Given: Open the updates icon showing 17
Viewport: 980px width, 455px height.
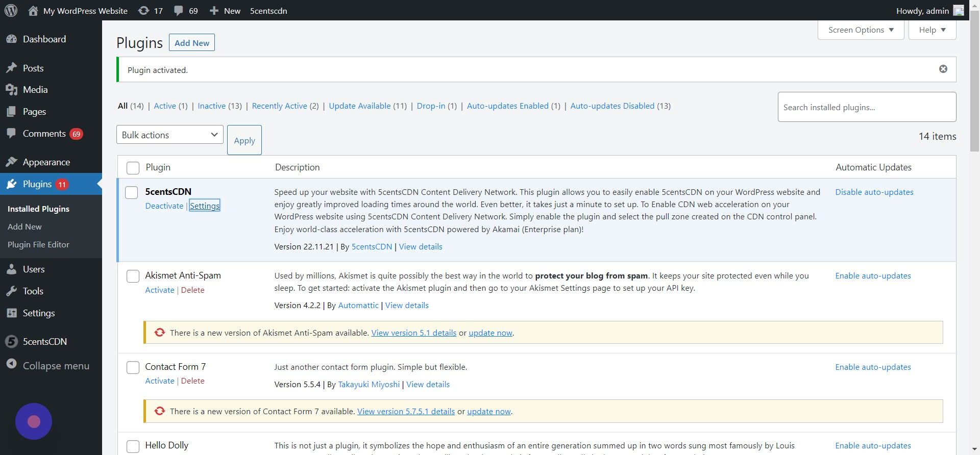Looking at the screenshot, I should click(144, 11).
